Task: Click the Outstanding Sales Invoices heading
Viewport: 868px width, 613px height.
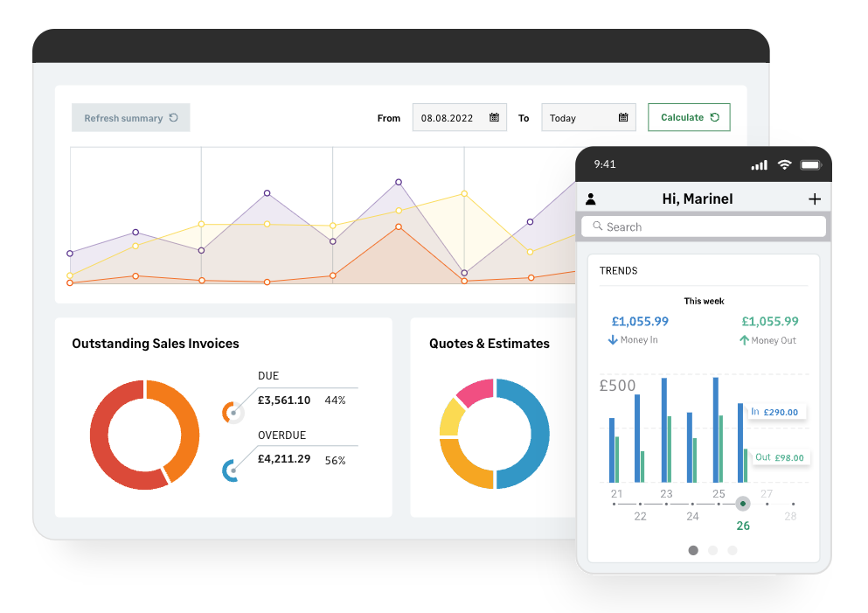Action: click(x=156, y=344)
